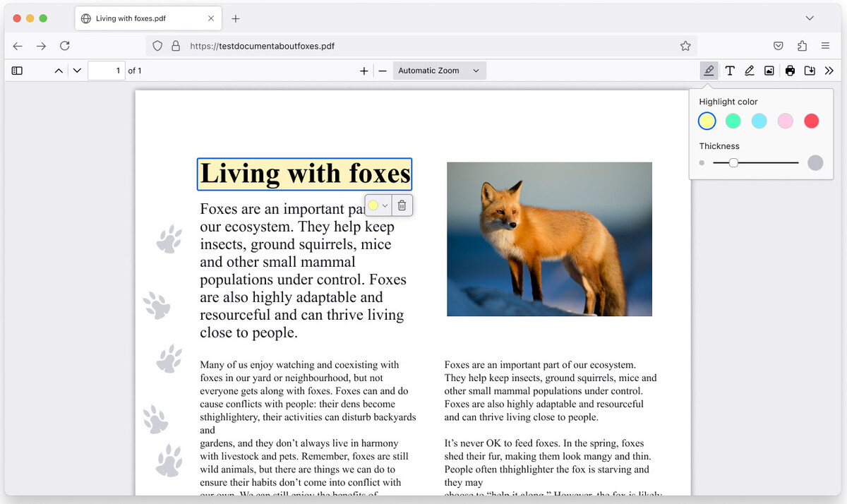Adjust the Thickness slider
847x504 pixels.
pos(756,162)
